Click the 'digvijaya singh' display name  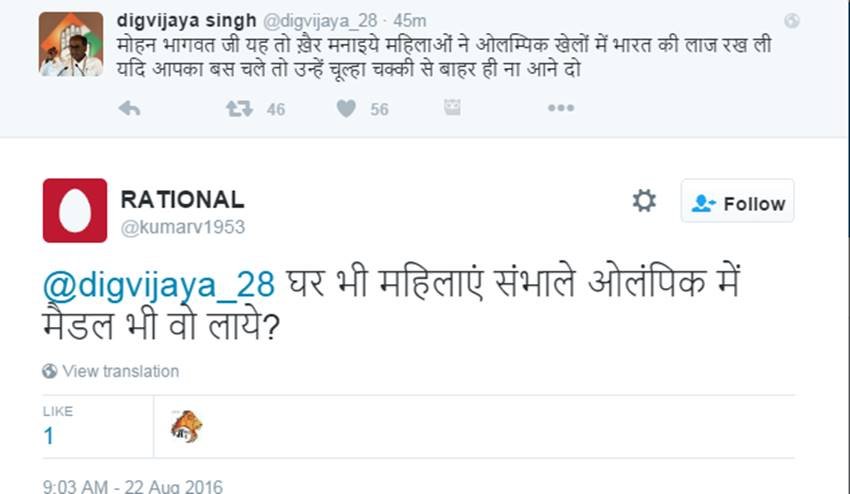(184, 20)
